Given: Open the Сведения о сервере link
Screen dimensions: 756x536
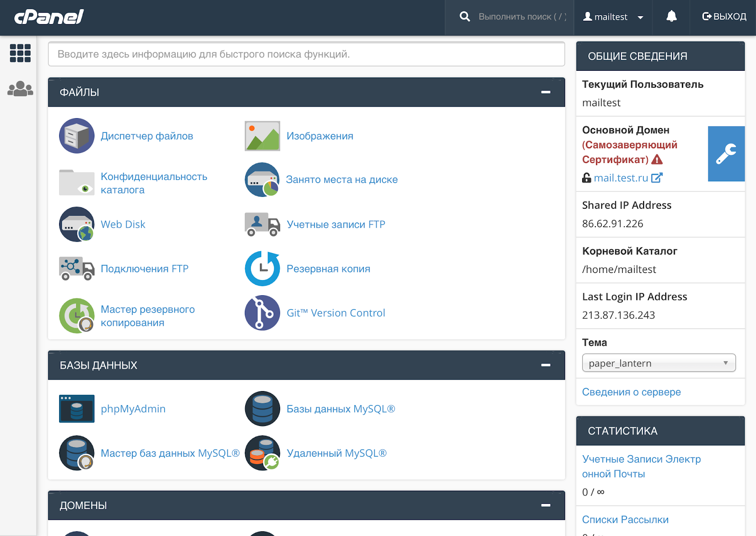Looking at the screenshot, I should click(x=631, y=392).
